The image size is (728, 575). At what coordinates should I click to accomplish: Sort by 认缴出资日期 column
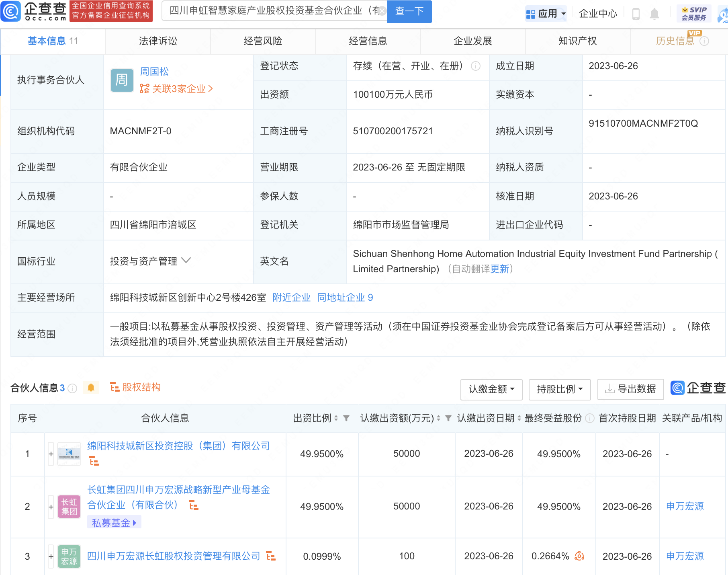pyautogui.click(x=519, y=418)
